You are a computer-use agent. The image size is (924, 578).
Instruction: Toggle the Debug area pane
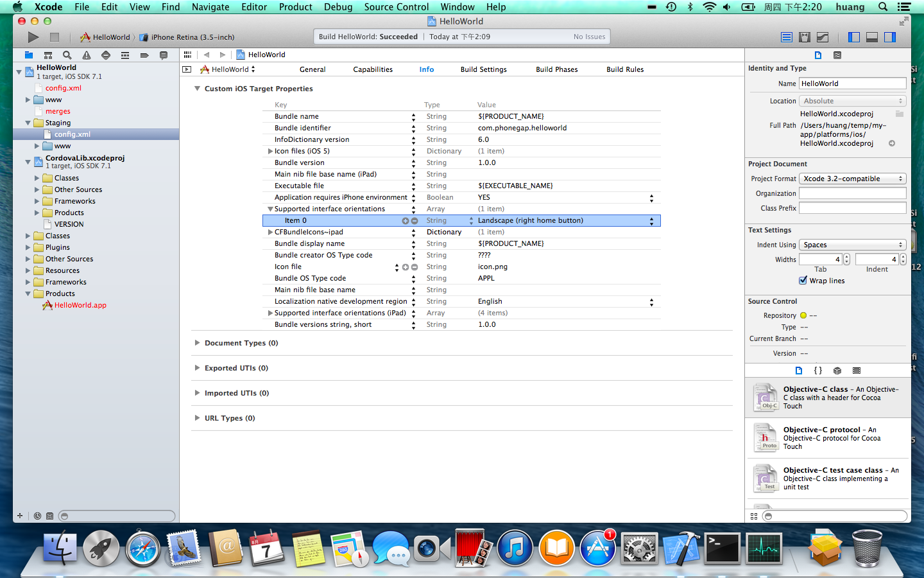click(x=872, y=37)
